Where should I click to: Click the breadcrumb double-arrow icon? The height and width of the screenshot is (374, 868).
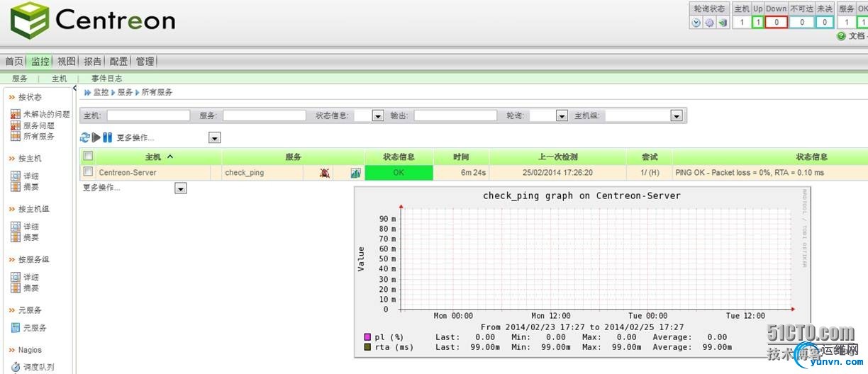click(88, 92)
